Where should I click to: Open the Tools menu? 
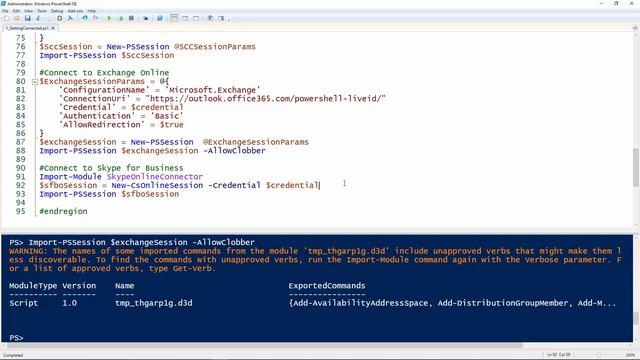[42, 11]
